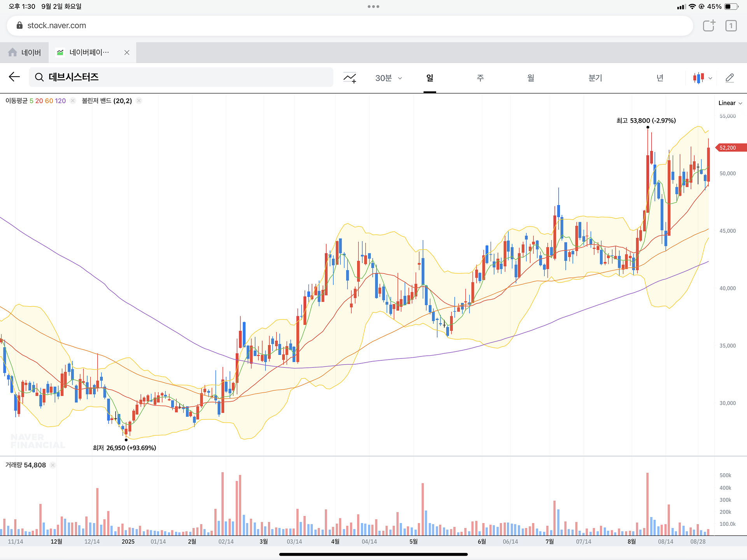Expand chart type chevron next to candlestick
This screenshot has width=747, height=560.
[710, 78]
